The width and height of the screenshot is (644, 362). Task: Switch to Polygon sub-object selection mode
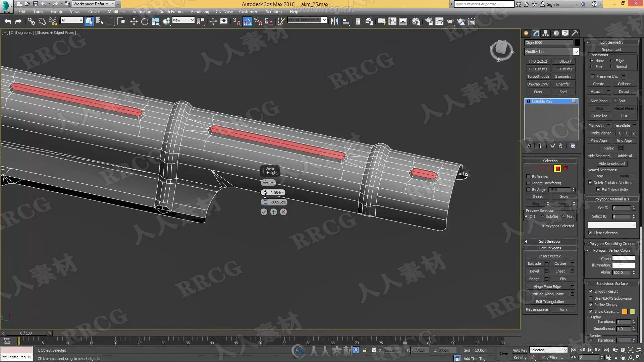click(x=557, y=169)
